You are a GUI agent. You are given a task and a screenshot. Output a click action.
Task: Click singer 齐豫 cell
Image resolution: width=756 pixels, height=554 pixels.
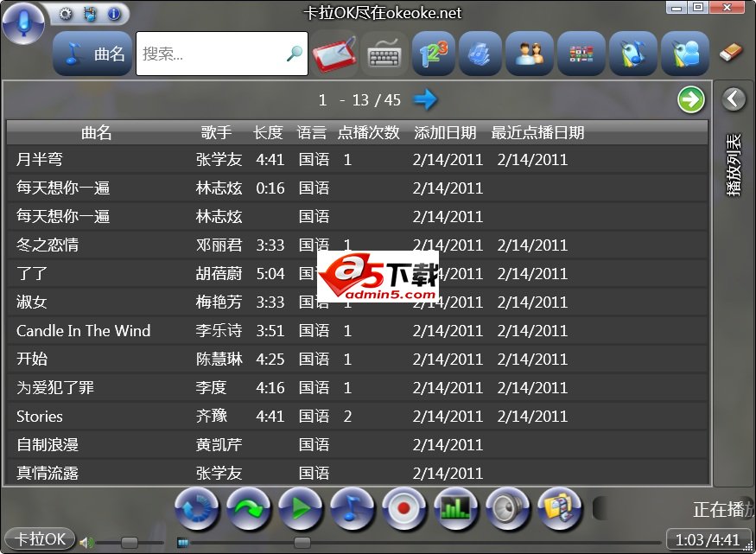click(x=211, y=416)
